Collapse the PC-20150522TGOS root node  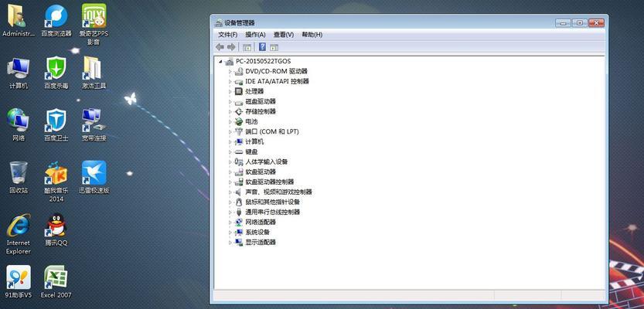pyautogui.click(x=220, y=61)
